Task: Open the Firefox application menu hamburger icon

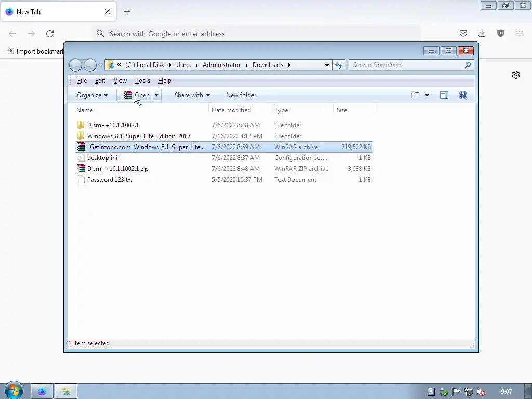Action: click(x=520, y=33)
